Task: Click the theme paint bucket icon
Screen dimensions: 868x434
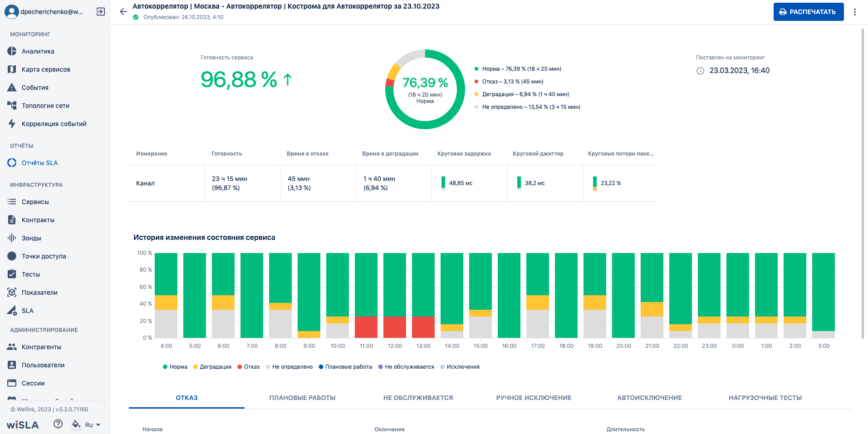Action: pyautogui.click(x=76, y=424)
